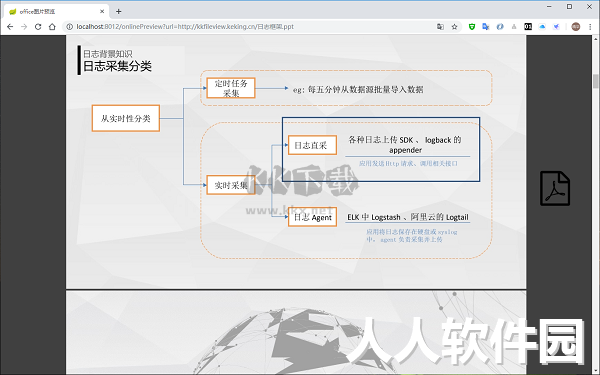
Task: Open the blue cloud extension icon
Action: pos(542,27)
